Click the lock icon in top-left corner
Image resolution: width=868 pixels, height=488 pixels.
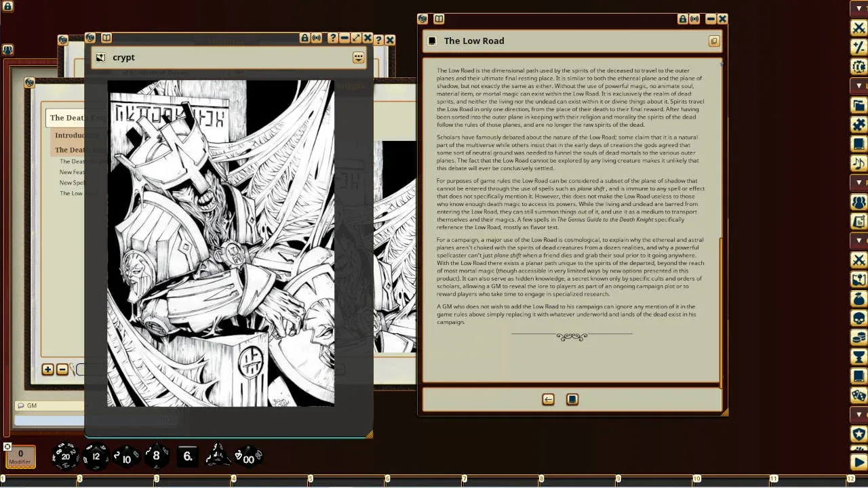point(7,6)
